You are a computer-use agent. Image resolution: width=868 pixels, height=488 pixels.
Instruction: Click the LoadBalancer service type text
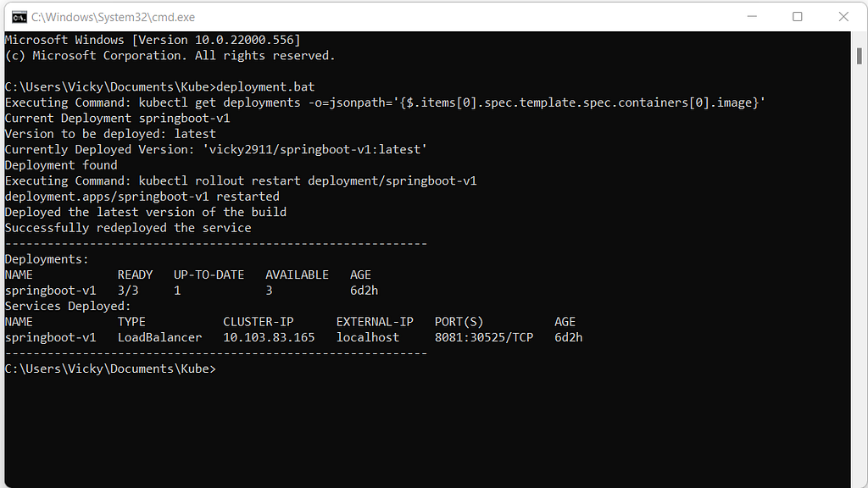pyautogui.click(x=159, y=337)
